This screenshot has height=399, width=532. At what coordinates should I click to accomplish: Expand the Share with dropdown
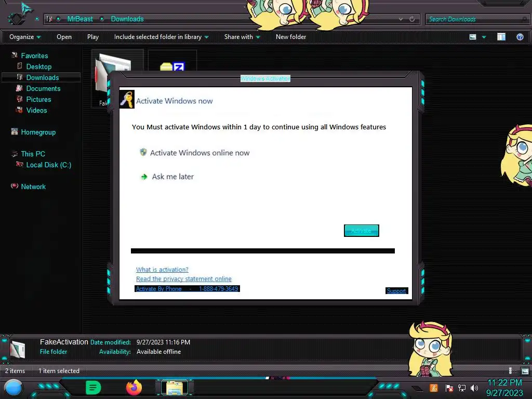click(242, 37)
